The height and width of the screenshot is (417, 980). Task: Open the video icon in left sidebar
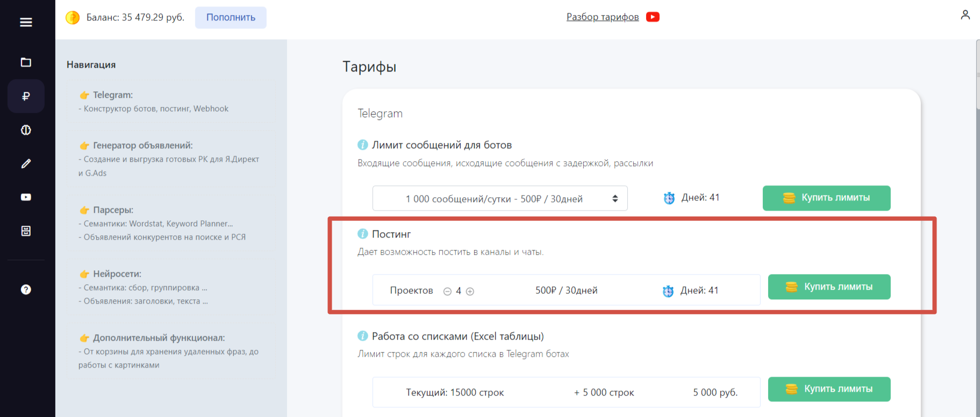coord(26,197)
